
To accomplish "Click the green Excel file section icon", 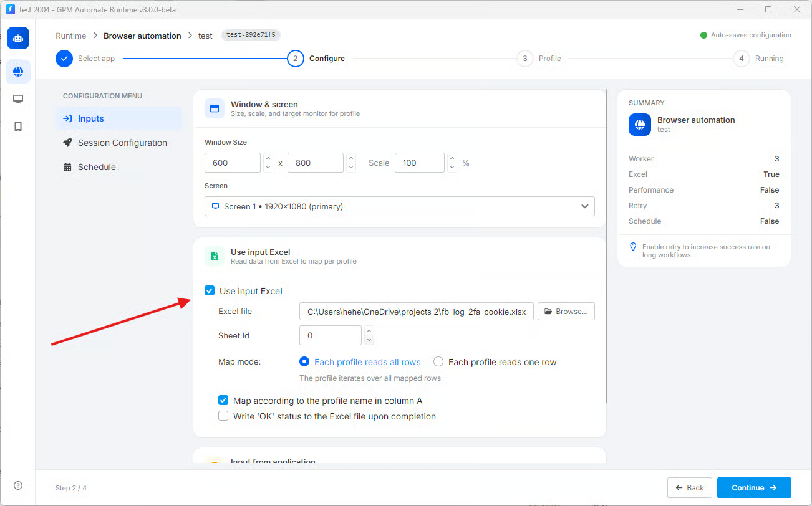I will click(215, 256).
